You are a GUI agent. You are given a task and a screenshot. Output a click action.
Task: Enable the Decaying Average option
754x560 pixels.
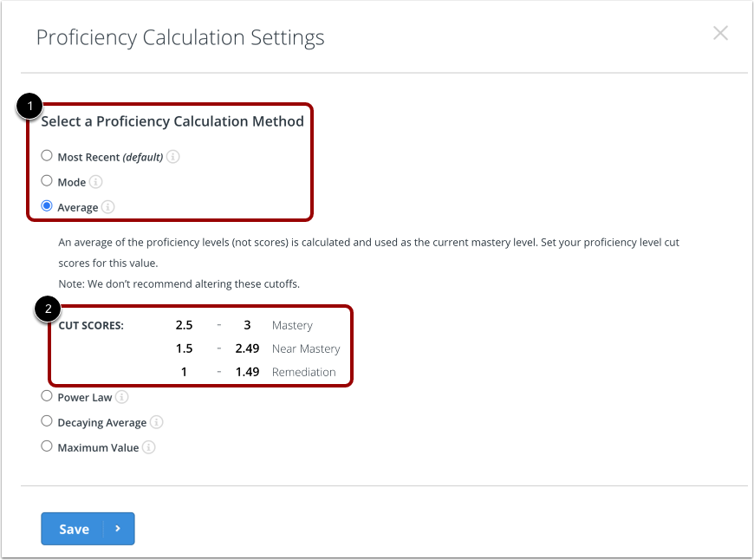click(x=47, y=421)
